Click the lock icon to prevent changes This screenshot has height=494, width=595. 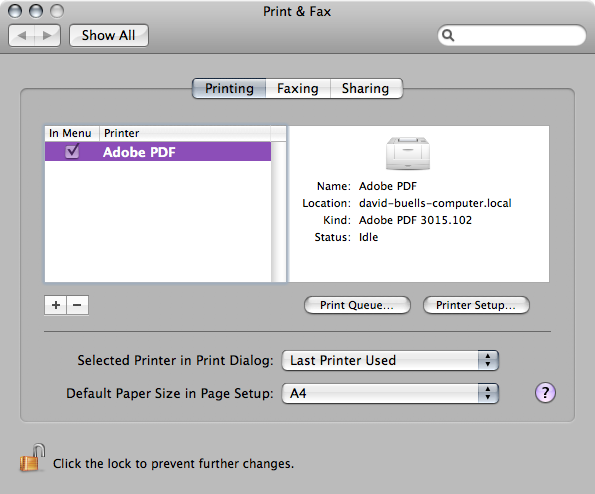(x=32, y=458)
